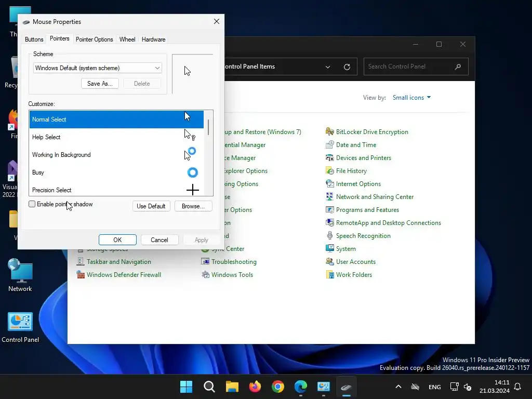Click the pointer list scrollbar thumb
Screen dimensions: 532x399
208,128
